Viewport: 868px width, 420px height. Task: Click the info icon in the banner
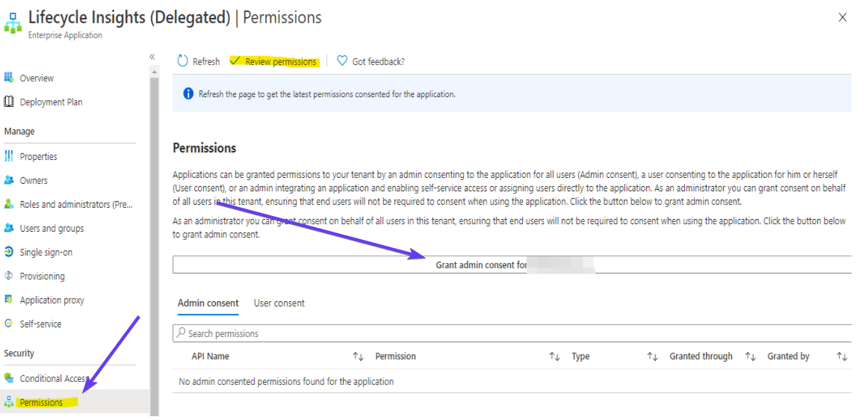pyautogui.click(x=188, y=93)
